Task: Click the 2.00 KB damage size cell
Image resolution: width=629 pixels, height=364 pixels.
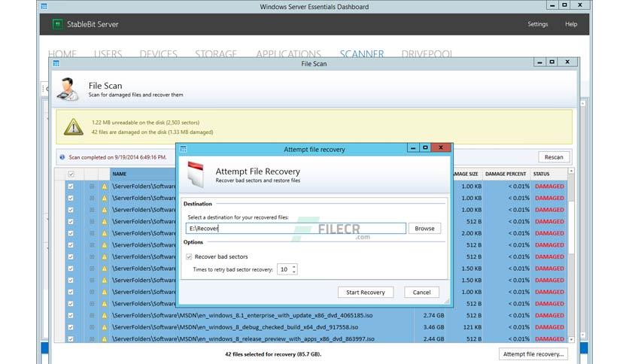Action: click(471, 233)
